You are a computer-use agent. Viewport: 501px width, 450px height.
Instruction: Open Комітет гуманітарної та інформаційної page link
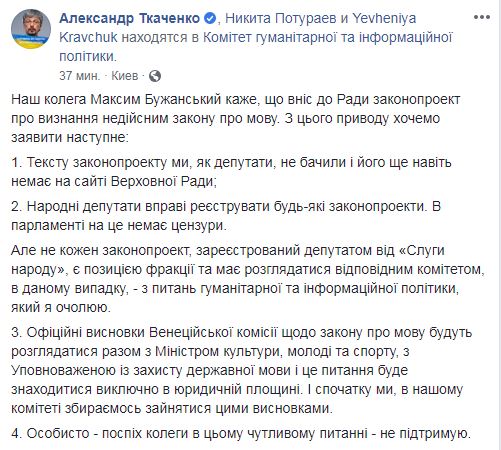(x=327, y=37)
